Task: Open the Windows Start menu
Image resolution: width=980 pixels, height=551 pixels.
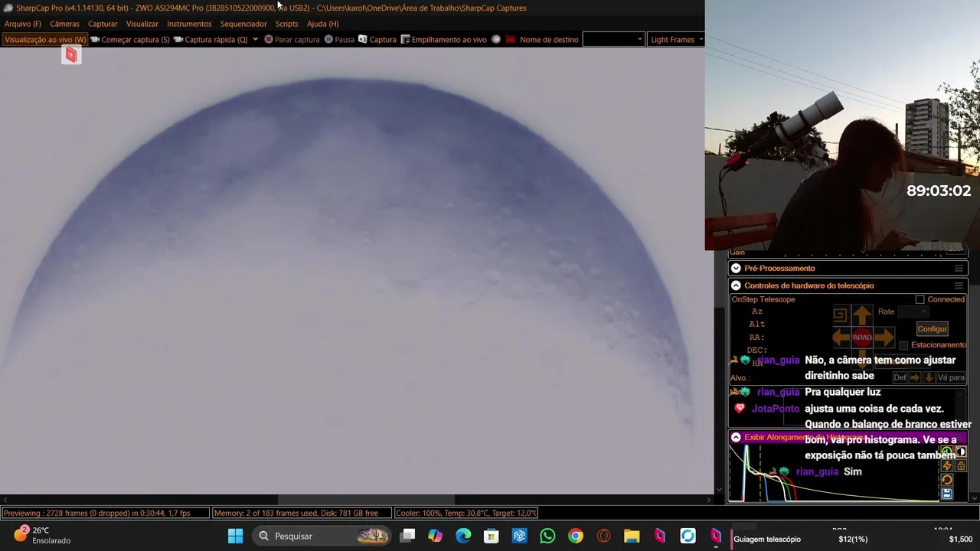Action: (x=235, y=536)
